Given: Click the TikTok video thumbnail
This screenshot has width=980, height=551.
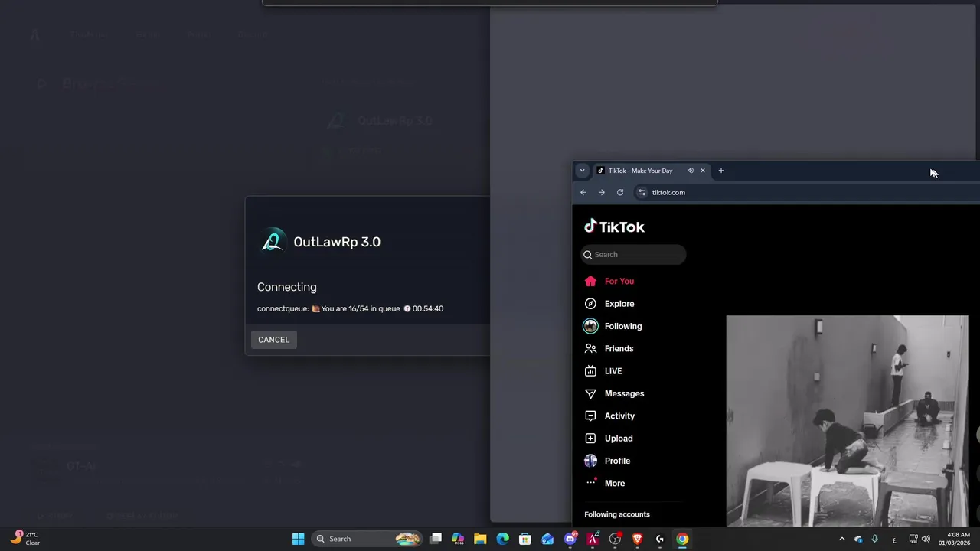Looking at the screenshot, I should pyautogui.click(x=847, y=420).
